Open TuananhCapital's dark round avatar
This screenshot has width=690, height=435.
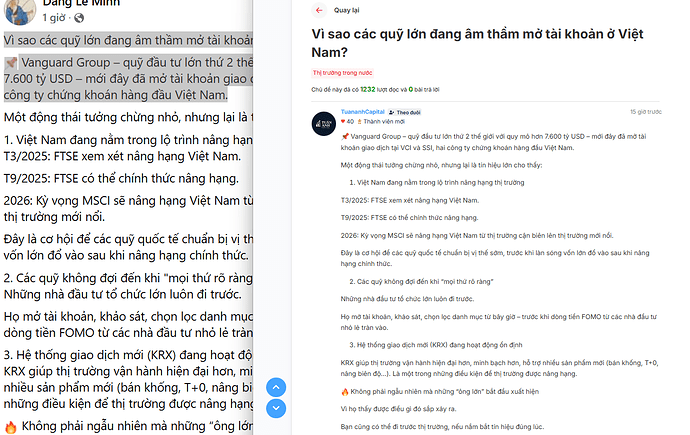pos(324,124)
